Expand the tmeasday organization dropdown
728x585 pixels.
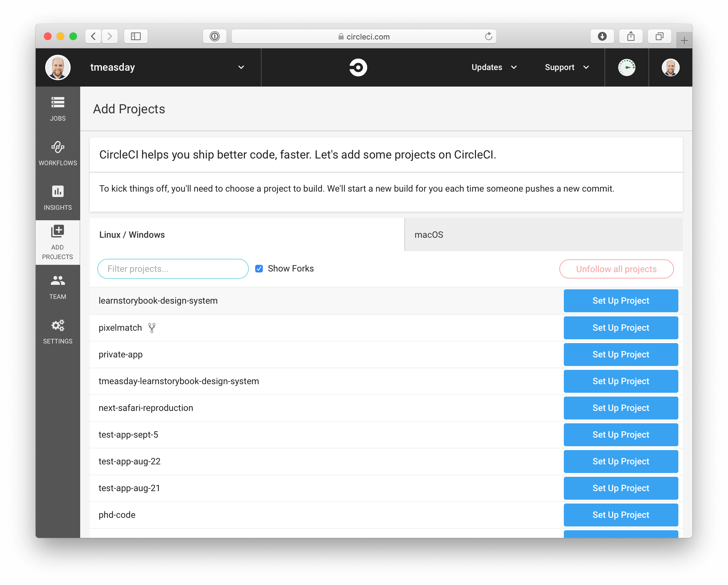pos(241,67)
